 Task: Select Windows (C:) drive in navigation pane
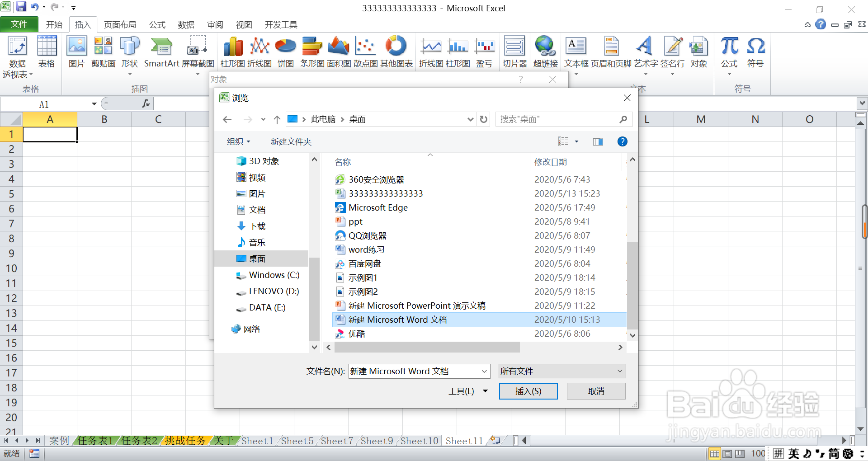274,275
